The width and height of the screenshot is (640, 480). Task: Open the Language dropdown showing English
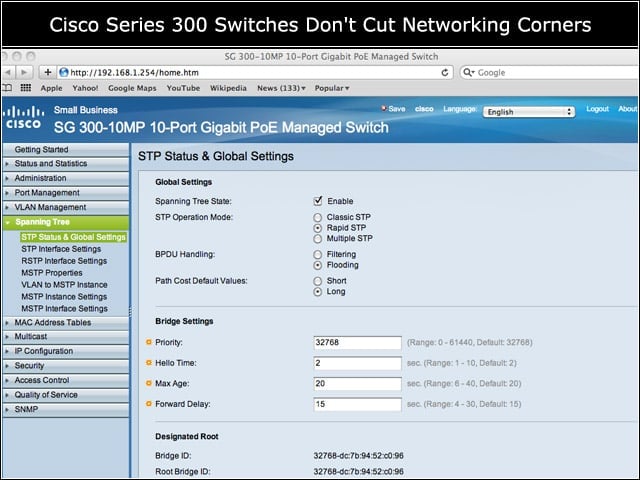[529, 112]
